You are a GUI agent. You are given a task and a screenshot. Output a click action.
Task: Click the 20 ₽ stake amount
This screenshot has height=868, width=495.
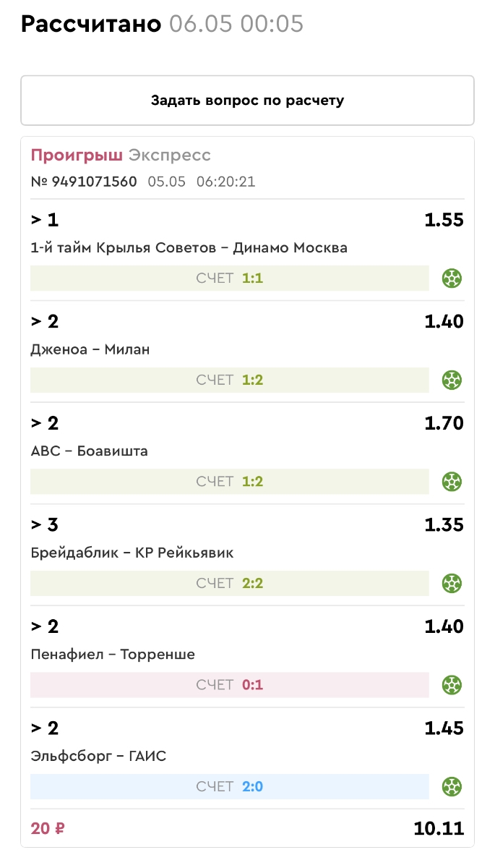click(49, 829)
